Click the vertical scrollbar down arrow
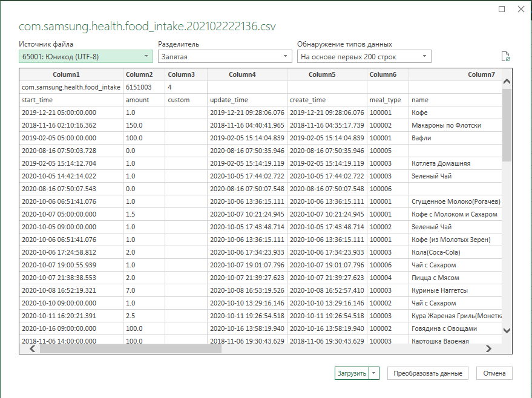 pyautogui.click(x=507, y=330)
